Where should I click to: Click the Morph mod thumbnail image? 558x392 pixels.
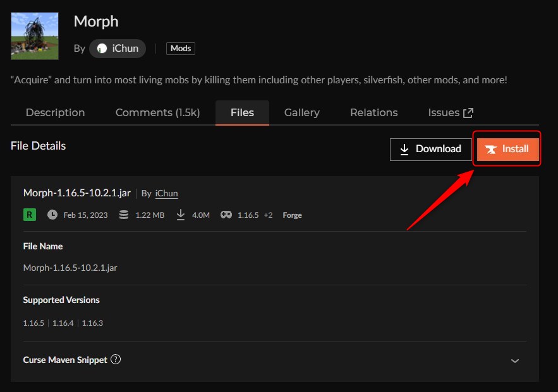(35, 36)
